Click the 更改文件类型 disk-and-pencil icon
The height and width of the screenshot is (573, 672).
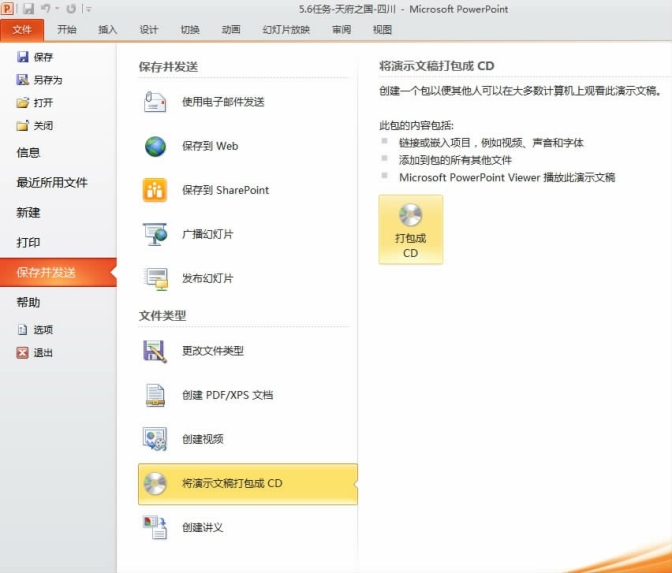pos(155,351)
